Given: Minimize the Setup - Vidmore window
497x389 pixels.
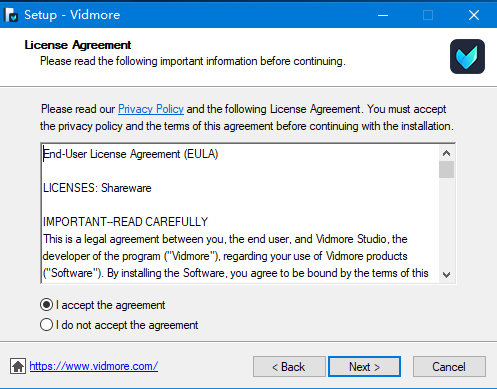Looking at the screenshot, I should coord(383,15).
